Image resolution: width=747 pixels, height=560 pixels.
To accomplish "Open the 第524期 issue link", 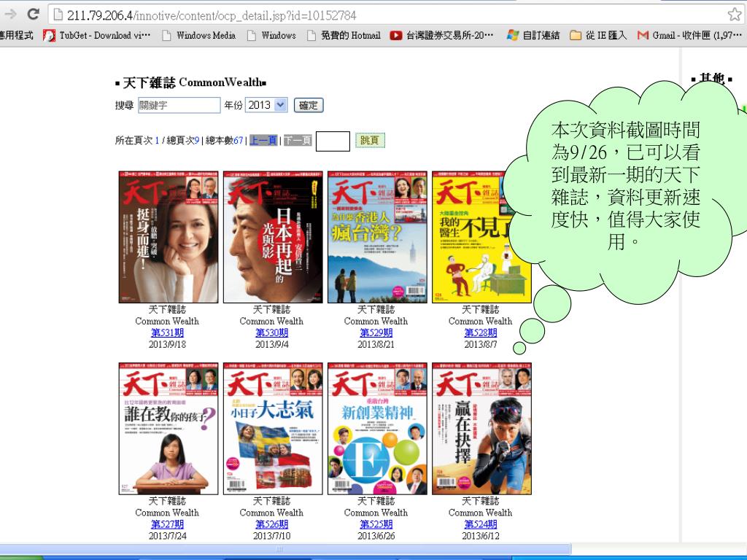I will coord(480,524).
